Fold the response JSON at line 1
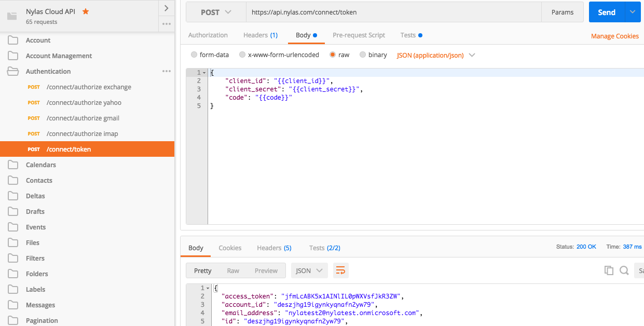This screenshot has height=326, width=644. click(208, 288)
